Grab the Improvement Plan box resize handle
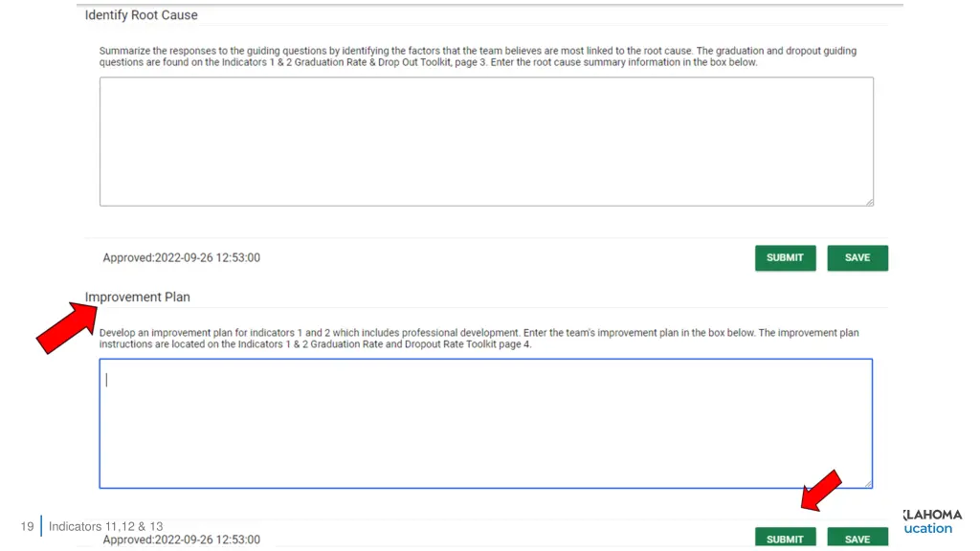This screenshot has width=980, height=551. pos(868,483)
